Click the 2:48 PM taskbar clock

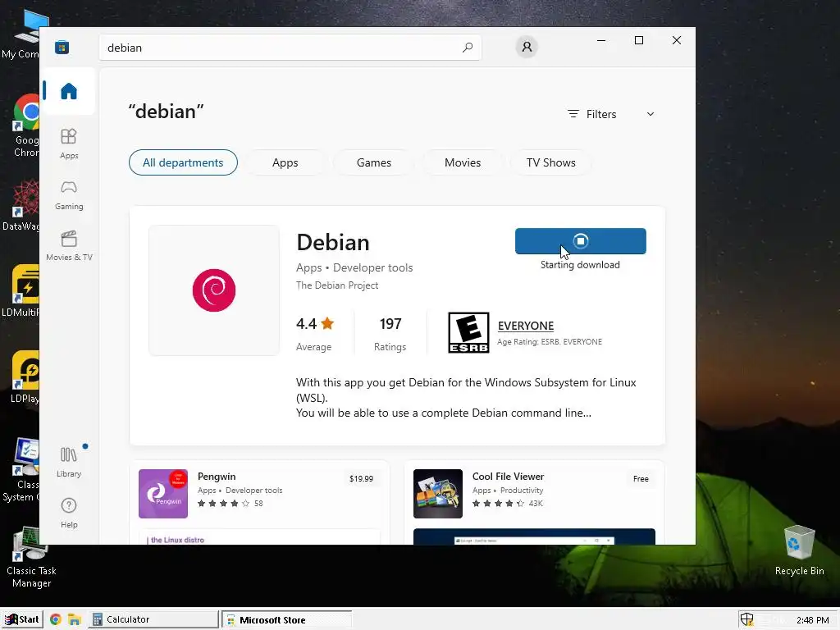point(812,620)
